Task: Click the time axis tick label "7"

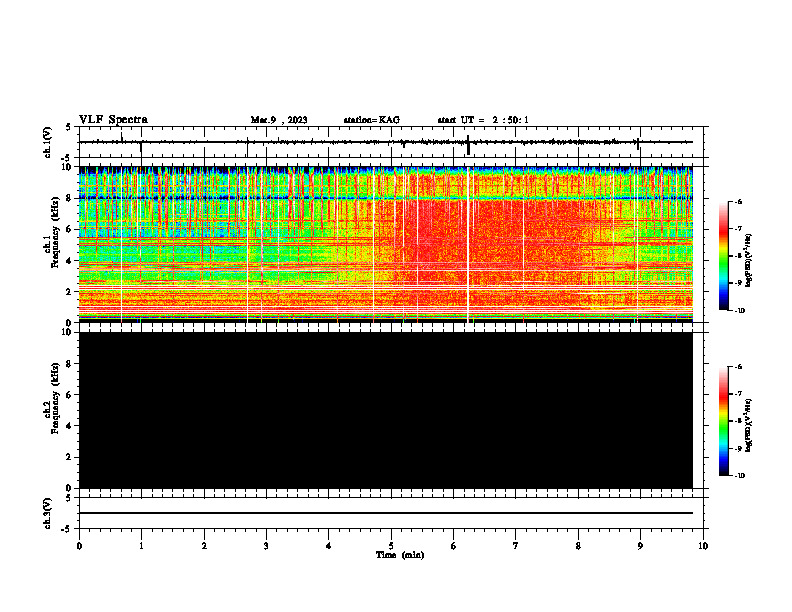Action: (x=516, y=546)
